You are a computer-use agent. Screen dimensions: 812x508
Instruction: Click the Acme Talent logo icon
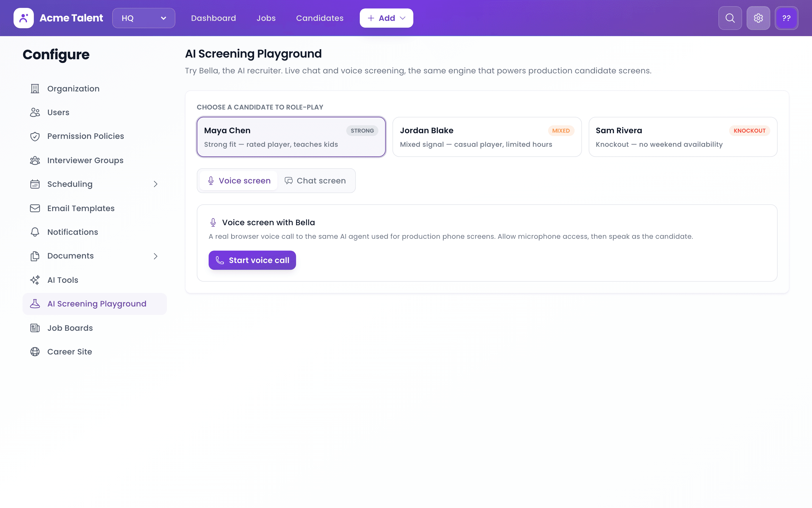pos(23,18)
